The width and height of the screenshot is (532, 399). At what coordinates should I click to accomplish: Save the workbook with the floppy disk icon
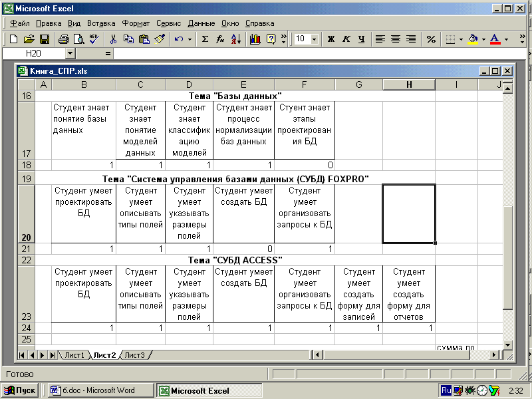point(44,39)
